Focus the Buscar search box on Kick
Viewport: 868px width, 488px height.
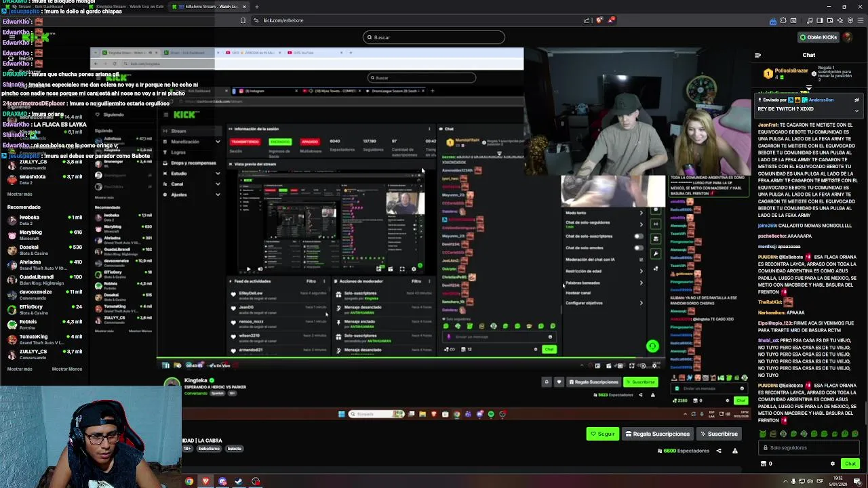point(434,37)
